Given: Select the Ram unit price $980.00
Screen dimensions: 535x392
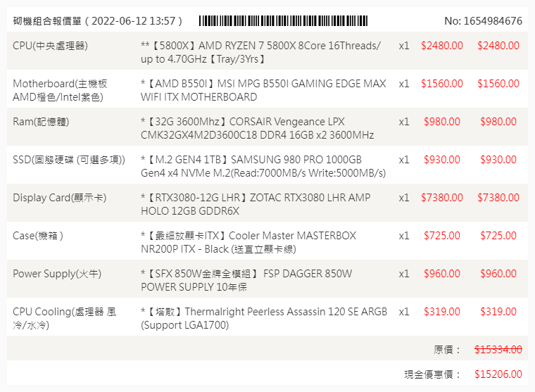Looking at the screenshot, I should [442, 122].
